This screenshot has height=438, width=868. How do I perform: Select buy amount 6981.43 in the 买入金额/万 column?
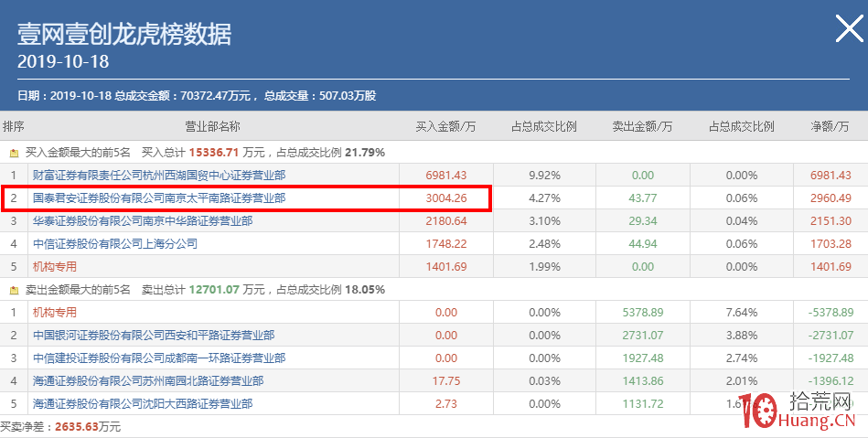coord(446,176)
